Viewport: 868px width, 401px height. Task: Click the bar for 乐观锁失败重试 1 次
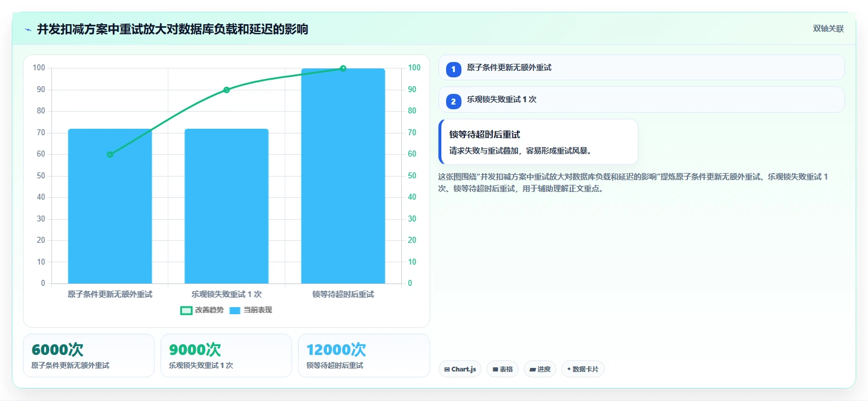point(227,206)
